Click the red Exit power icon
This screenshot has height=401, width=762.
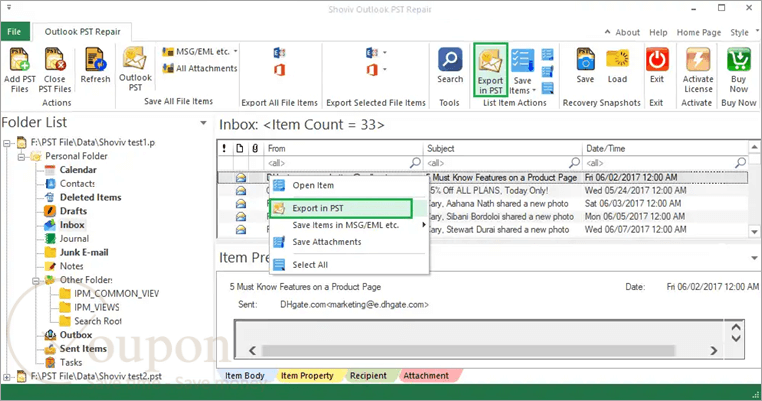point(657,60)
